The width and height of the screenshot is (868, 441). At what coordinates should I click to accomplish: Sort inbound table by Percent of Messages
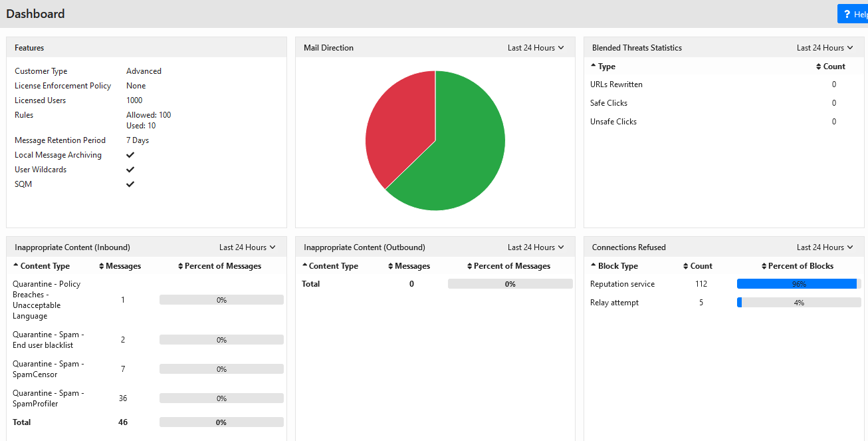(219, 266)
